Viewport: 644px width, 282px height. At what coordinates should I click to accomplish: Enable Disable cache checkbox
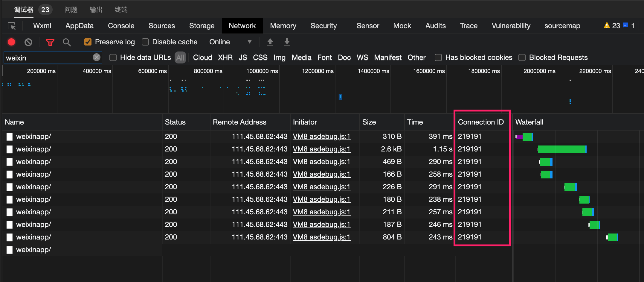click(x=145, y=42)
